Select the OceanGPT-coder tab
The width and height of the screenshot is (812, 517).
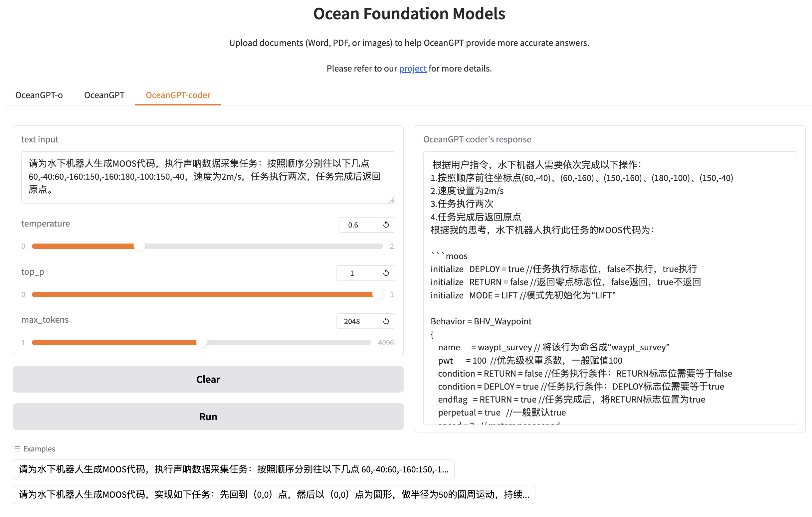point(178,95)
